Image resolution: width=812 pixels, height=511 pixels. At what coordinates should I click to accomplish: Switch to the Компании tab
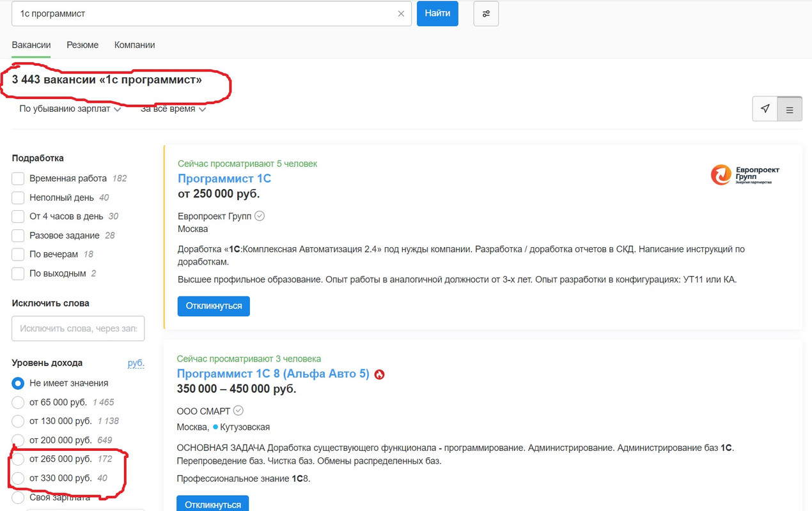coord(134,45)
